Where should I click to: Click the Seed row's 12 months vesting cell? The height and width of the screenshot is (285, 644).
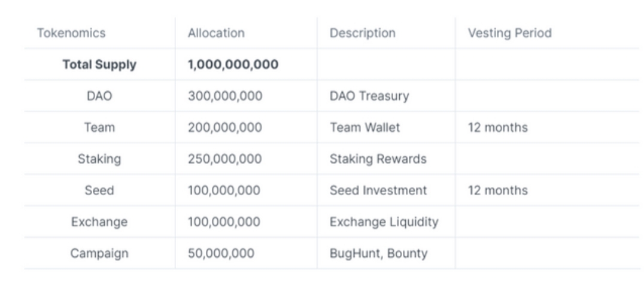point(498,190)
